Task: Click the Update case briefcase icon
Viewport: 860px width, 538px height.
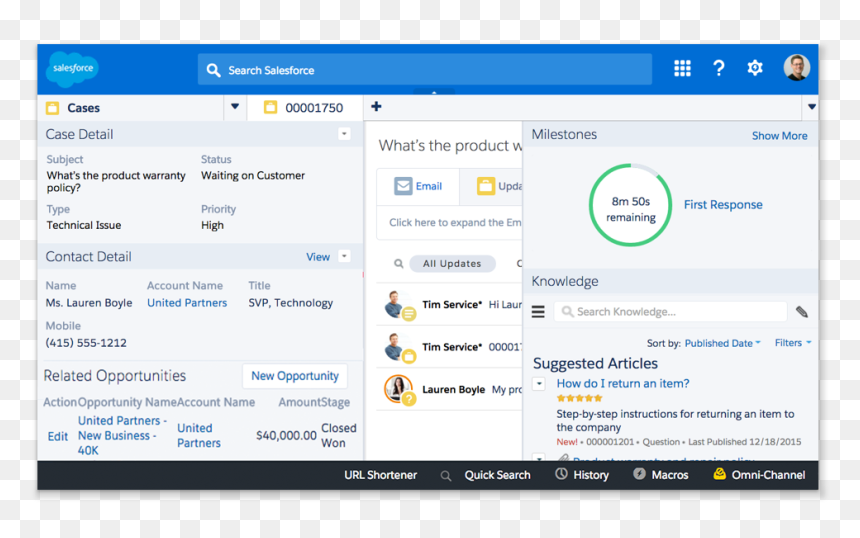Action: 485,186
